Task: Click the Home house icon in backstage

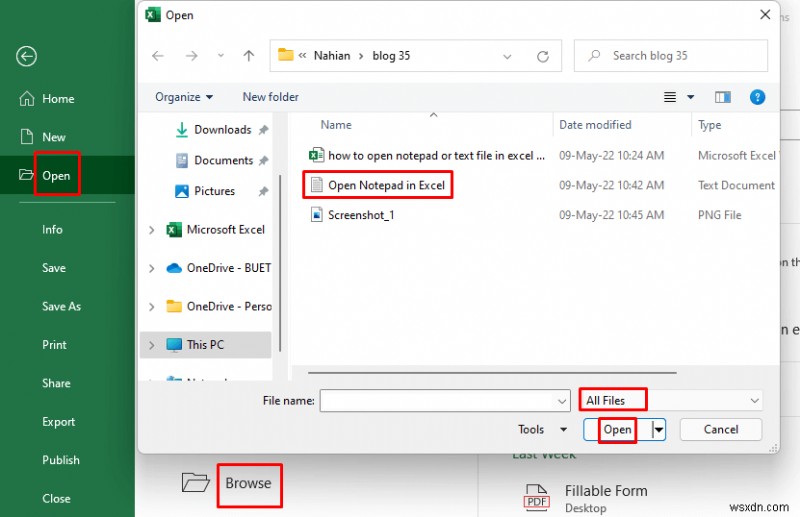Action: [x=27, y=99]
